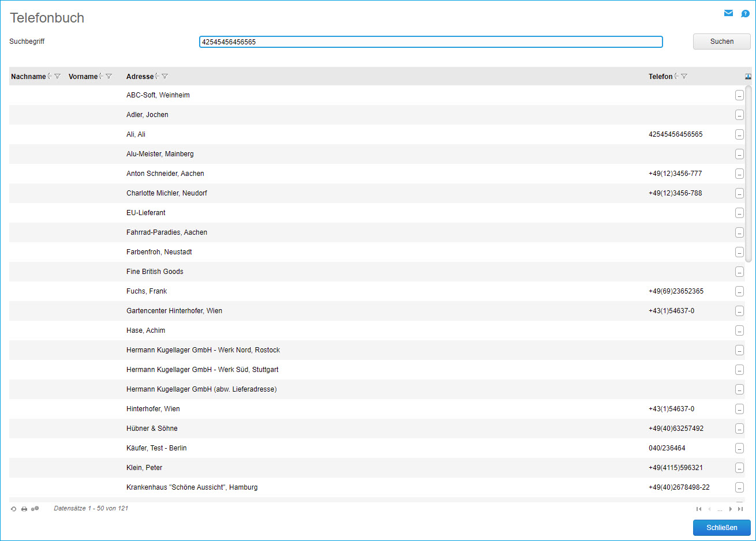This screenshot has height=541, width=756.
Task: Focus the Suchbegriff search field
Action: (431, 42)
